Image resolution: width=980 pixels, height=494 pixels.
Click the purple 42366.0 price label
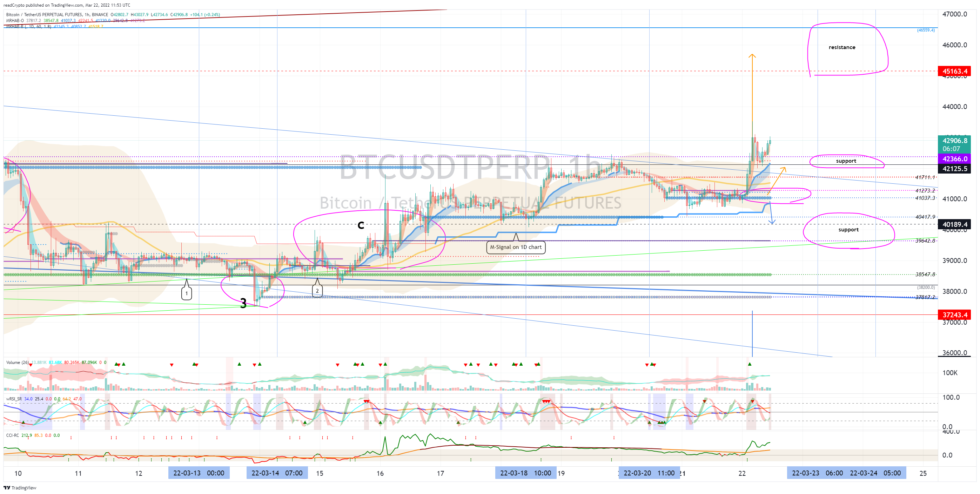[954, 159]
